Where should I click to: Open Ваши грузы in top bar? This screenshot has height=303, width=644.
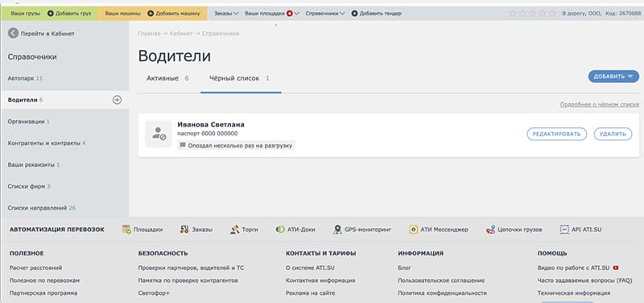(26, 14)
